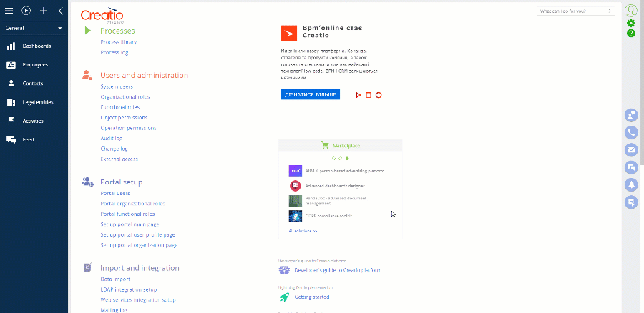Click Set up portal user profile page
This screenshot has width=644, height=313.
coord(137,235)
